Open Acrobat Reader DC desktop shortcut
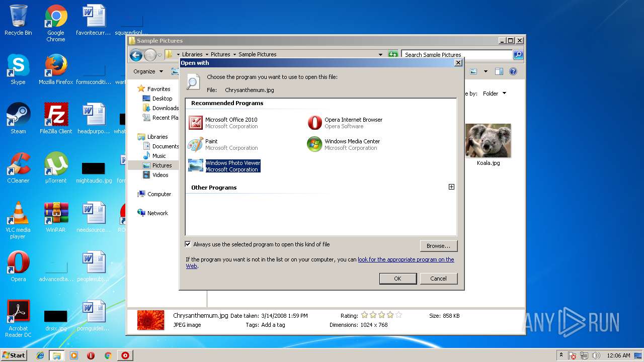Screen dimensions: 644x362 pyautogui.click(x=18, y=319)
